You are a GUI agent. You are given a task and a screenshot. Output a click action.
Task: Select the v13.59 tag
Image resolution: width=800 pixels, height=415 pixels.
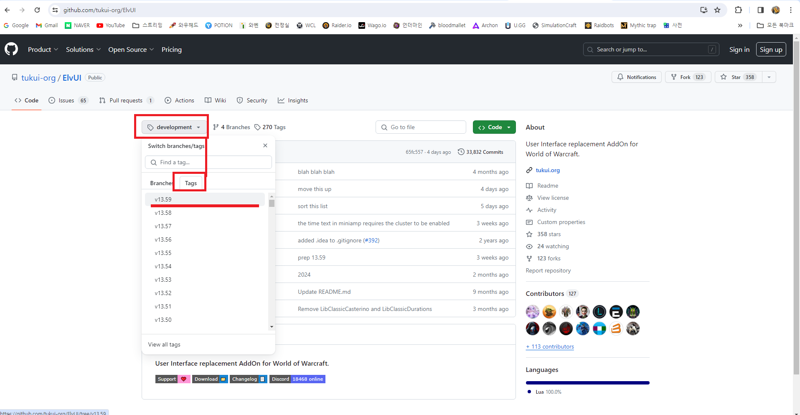coord(163,200)
